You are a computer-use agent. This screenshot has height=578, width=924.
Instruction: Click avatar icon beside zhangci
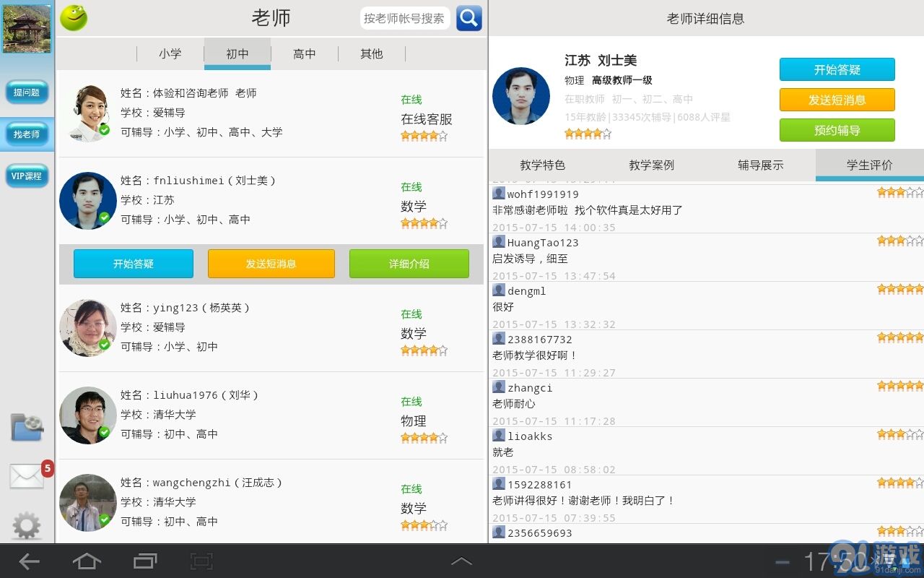(x=499, y=387)
